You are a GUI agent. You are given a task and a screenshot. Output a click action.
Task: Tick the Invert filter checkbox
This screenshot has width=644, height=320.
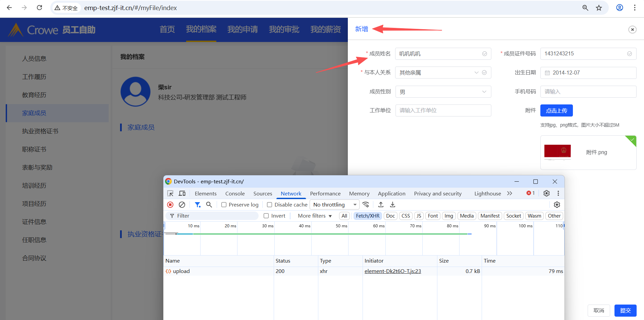(x=266, y=216)
